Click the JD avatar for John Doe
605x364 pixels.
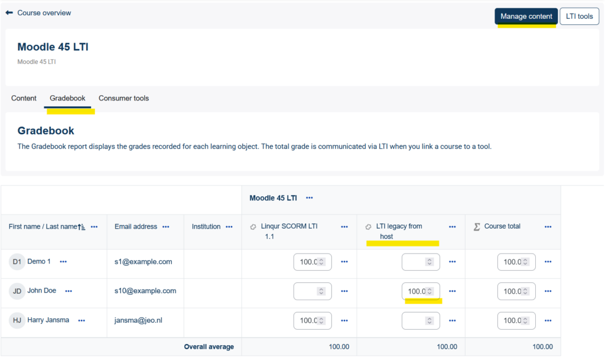[x=17, y=291]
